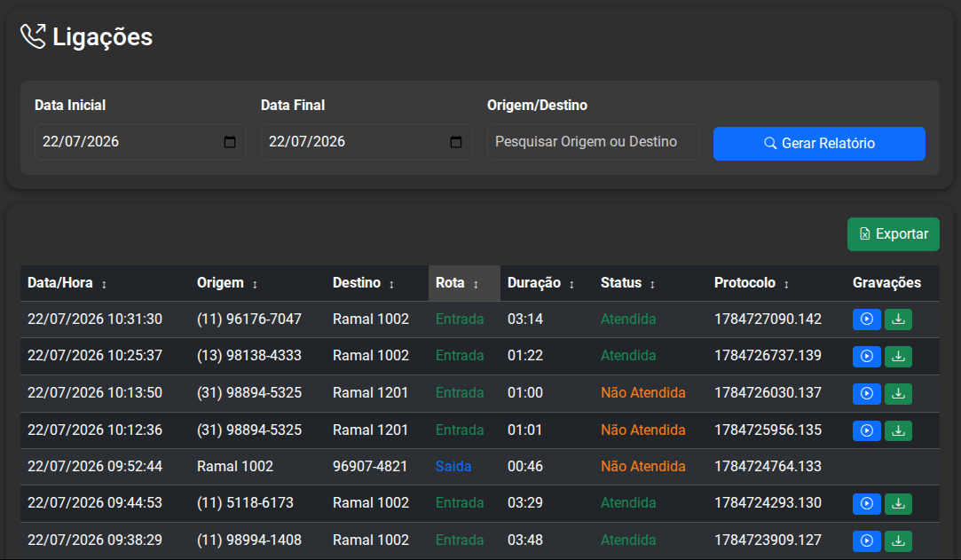Focus the Pesquisar Origem ou Destino field
This screenshot has height=560, width=961.
593,142
